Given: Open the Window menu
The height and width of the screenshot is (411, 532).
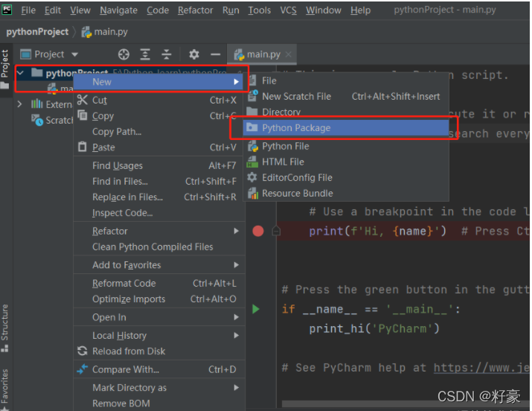Looking at the screenshot, I should pyautogui.click(x=323, y=10).
